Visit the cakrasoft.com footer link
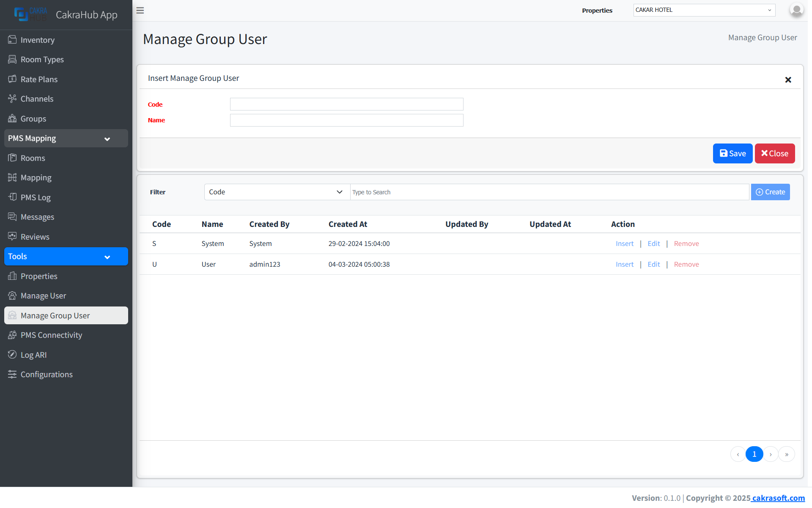This screenshot has width=812, height=508. 777,498
